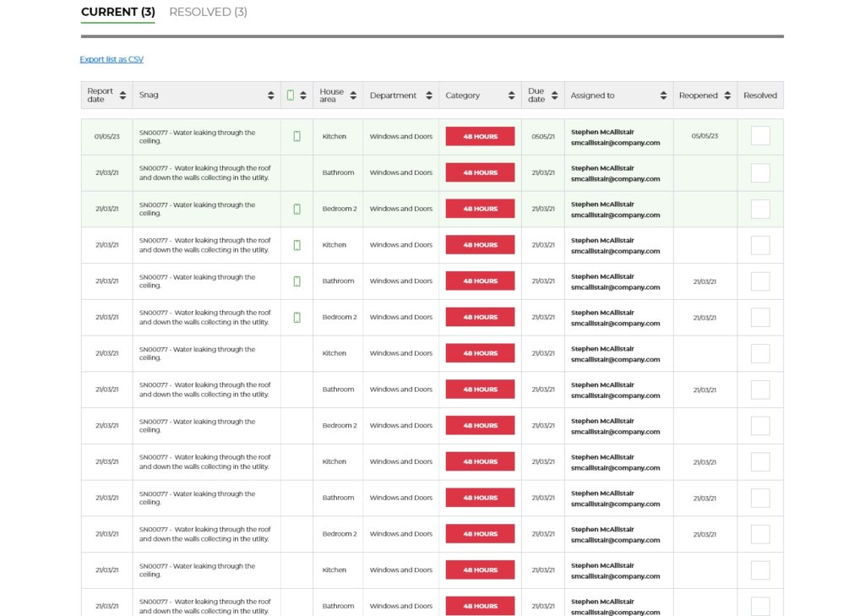
Task: Sort the table by House area
Action: point(353,95)
